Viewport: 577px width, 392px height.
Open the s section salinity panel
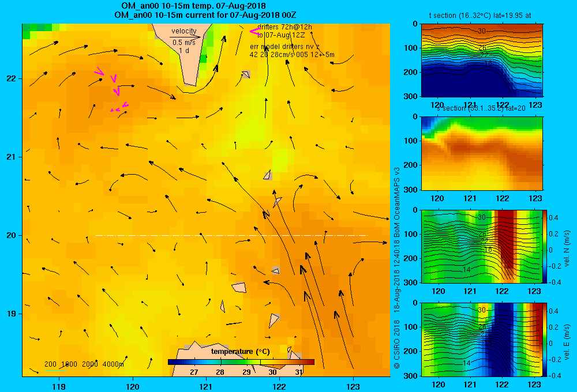coord(482,153)
